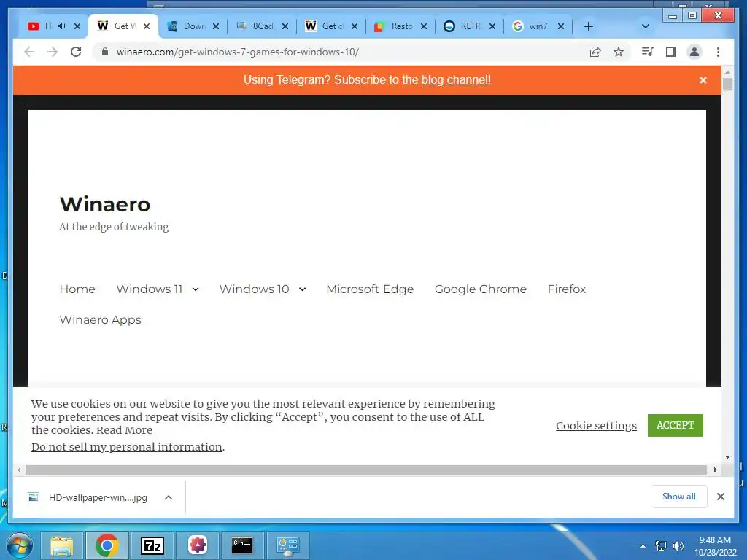747x560 pixels.
Task: Click the address bar URL
Action: click(238, 52)
